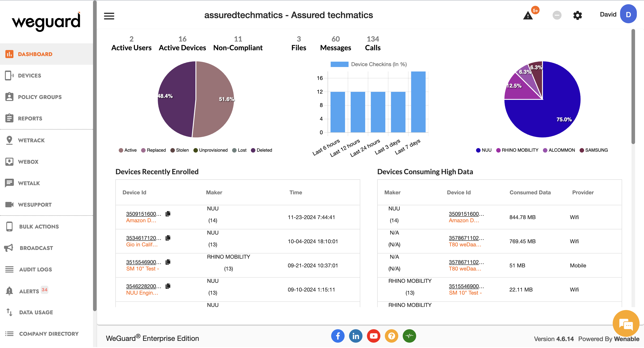Open the hamburger menu icon
644x348 pixels.
pos(109,16)
